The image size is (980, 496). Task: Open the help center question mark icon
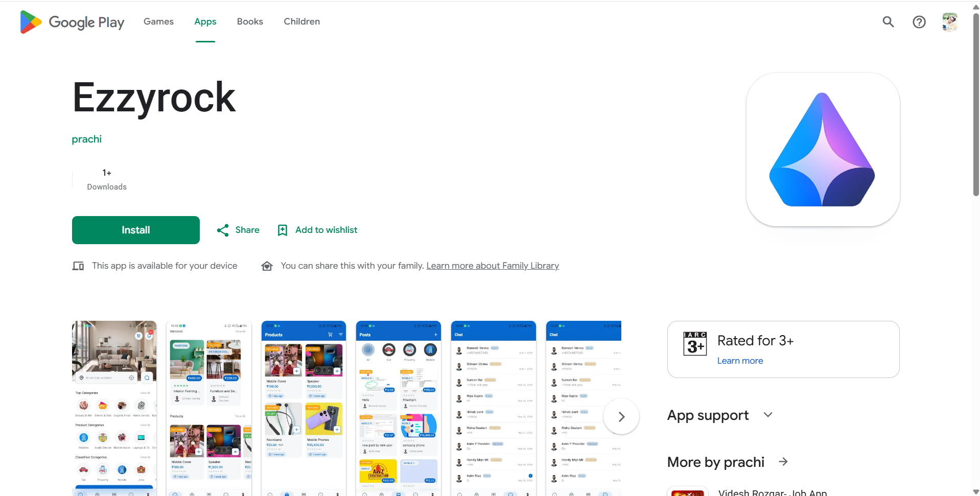tap(919, 22)
